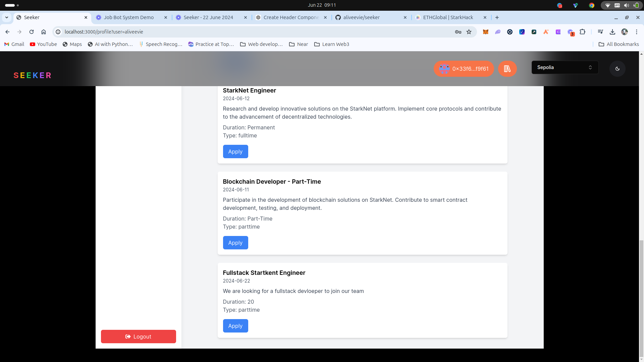This screenshot has height=362, width=644.
Task: Open system volume tray icon
Action: [x=626, y=5]
